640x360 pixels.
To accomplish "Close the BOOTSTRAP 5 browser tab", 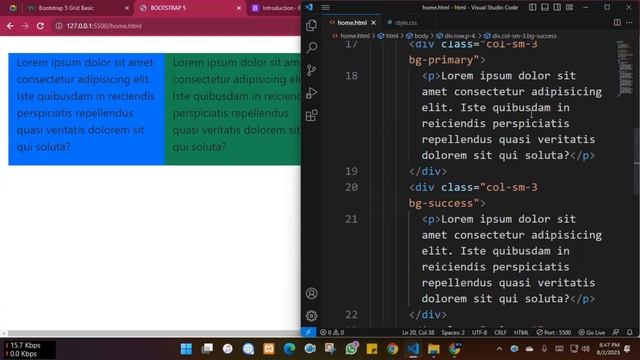I will tap(239, 8).
